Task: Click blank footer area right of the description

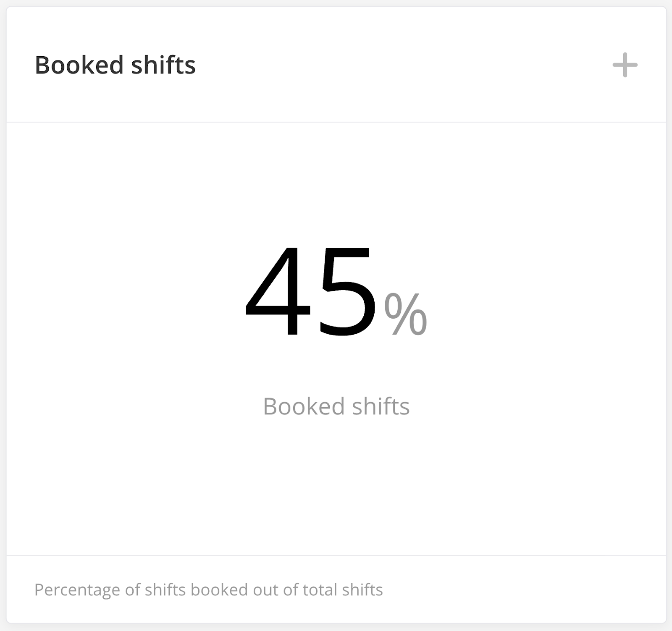Action: click(525, 590)
